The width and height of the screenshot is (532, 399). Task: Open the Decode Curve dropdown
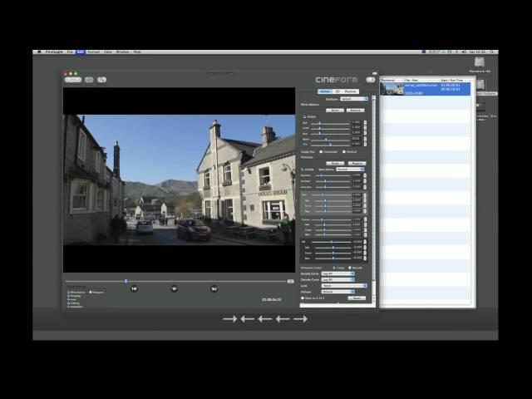point(338,279)
